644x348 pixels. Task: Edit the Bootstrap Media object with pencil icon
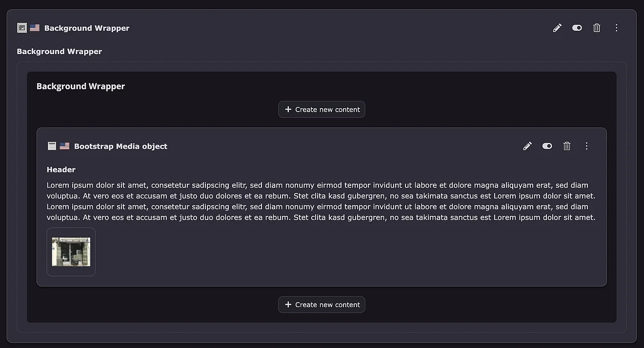coord(527,146)
